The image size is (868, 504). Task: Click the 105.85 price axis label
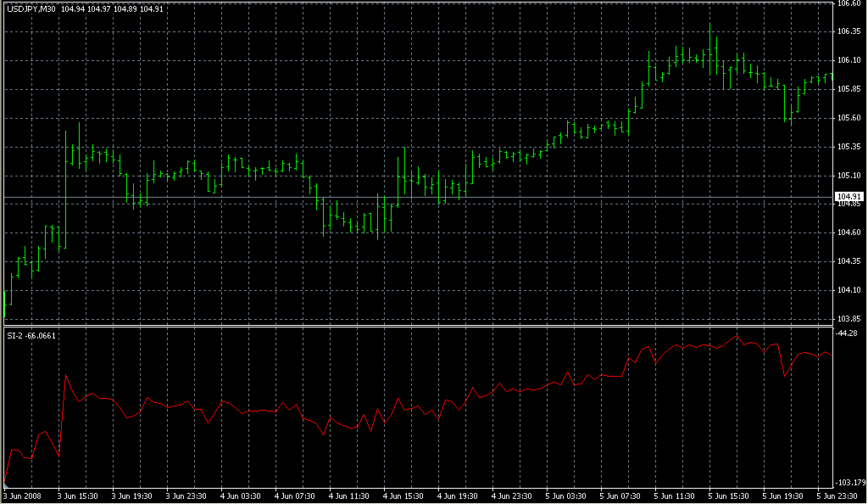point(849,89)
